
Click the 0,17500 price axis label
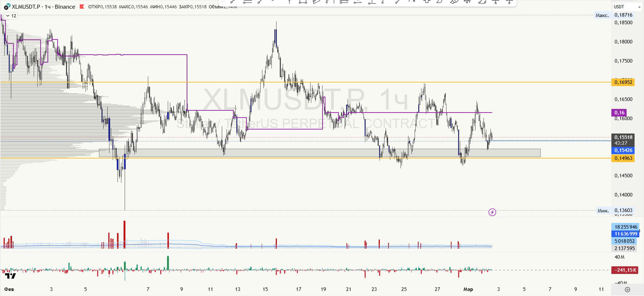[623, 61]
